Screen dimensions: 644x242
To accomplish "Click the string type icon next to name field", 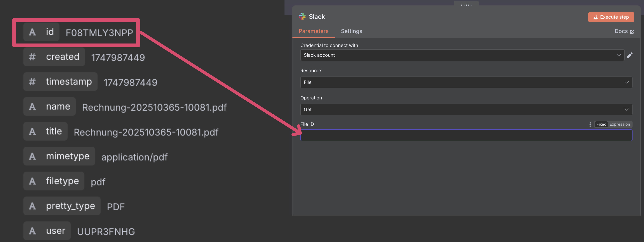I will click(32, 107).
